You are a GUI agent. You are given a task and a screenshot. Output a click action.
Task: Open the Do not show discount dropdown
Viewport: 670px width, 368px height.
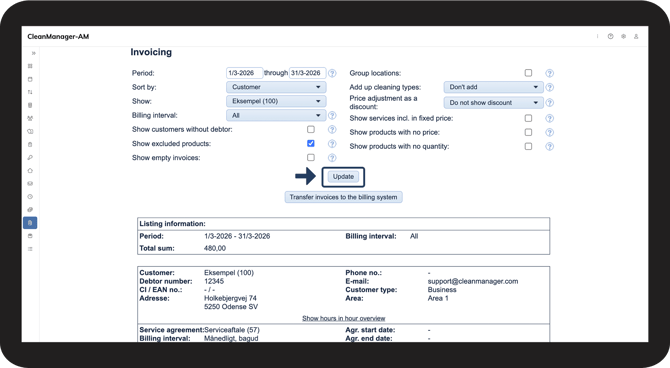pyautogui.click(x=494, y=103)
